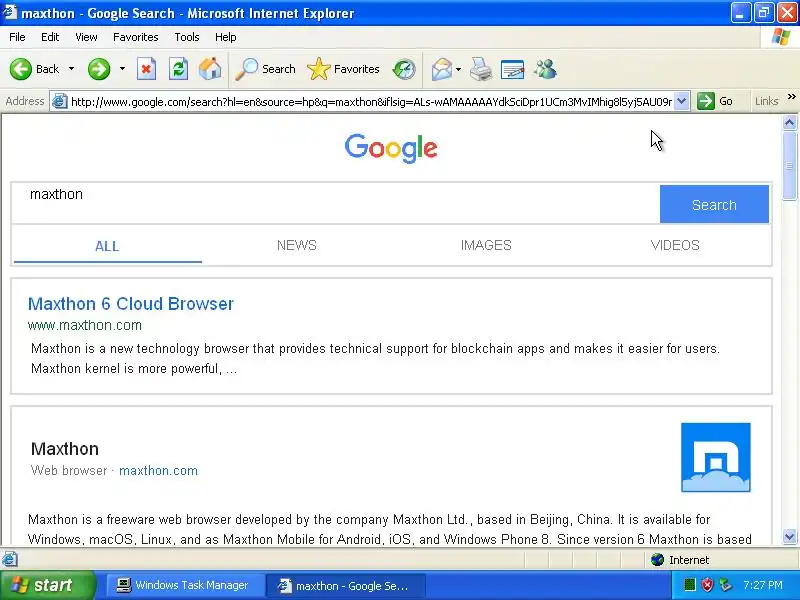
Task: Expand the Links toolbar chevron
Action: pos(791,96)
